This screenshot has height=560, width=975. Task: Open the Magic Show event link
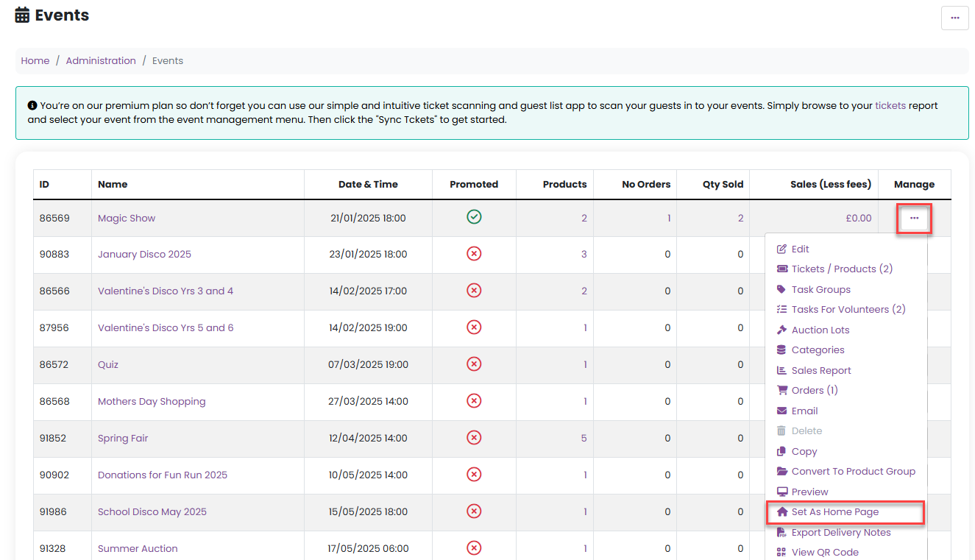(127, 218)
